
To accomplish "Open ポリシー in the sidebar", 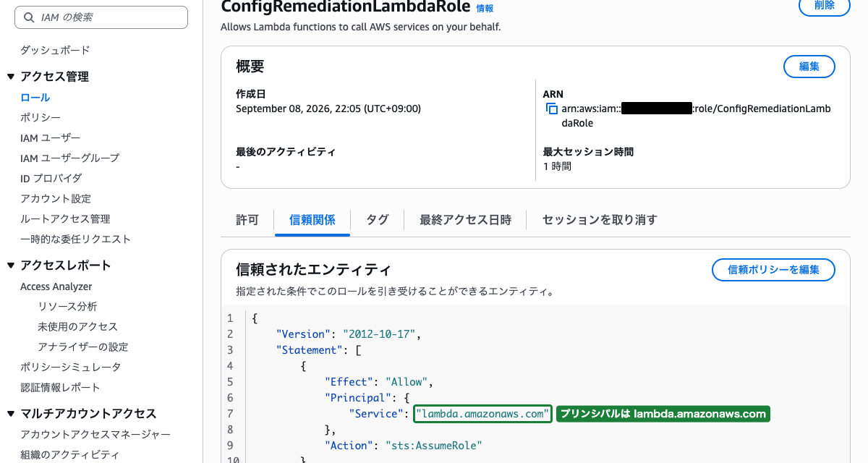I will (x=41, y=117).
